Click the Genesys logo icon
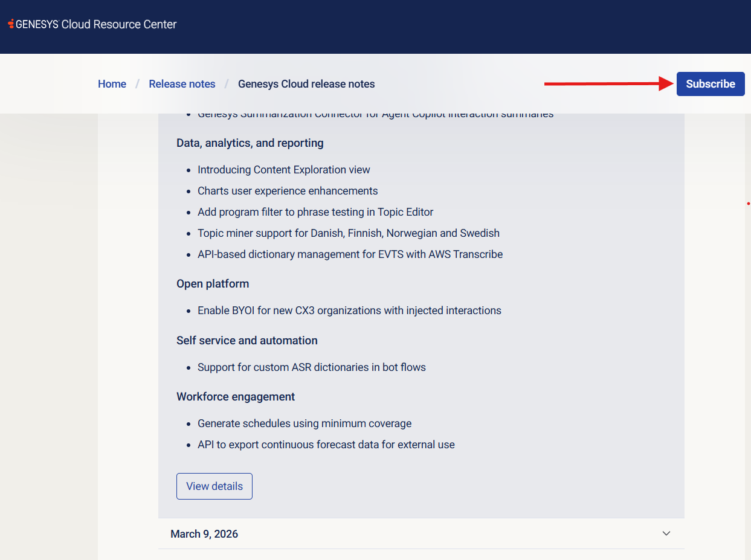The width and height of the screenshot is (751, 560). [11, 25]
